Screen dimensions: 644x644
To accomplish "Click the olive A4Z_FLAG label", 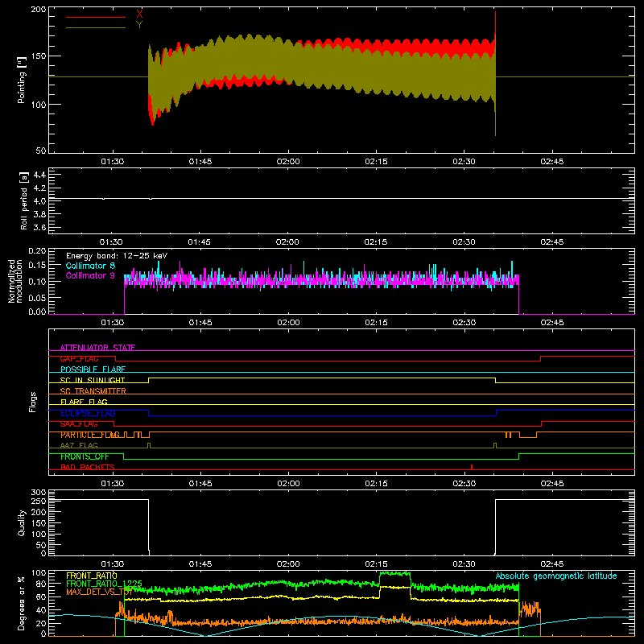I will pyautogui.click(x=79, y=445).
